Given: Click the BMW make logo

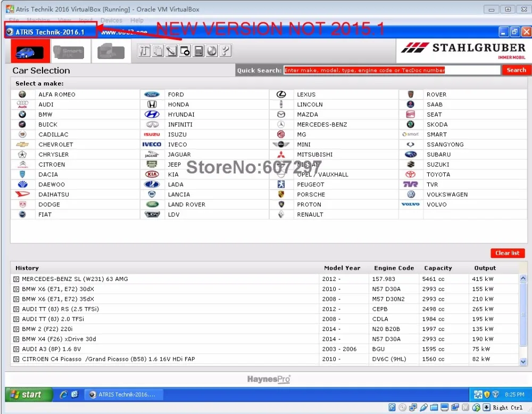Looking at the screenshot, I should pos(22,114).
